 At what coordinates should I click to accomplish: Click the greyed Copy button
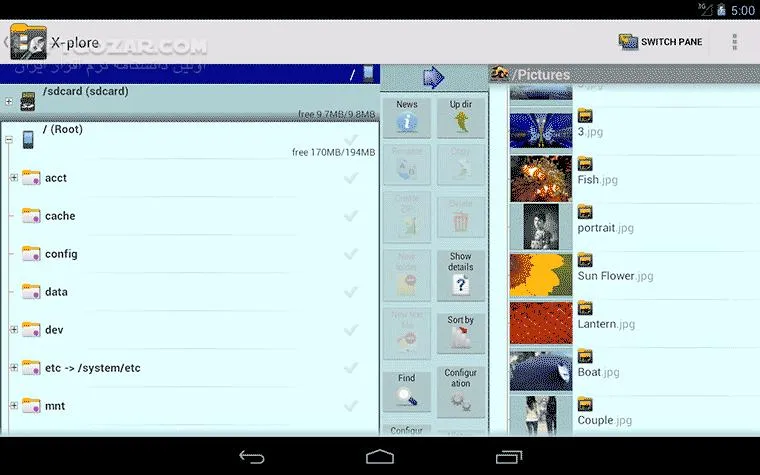click(x=460, y=164)
